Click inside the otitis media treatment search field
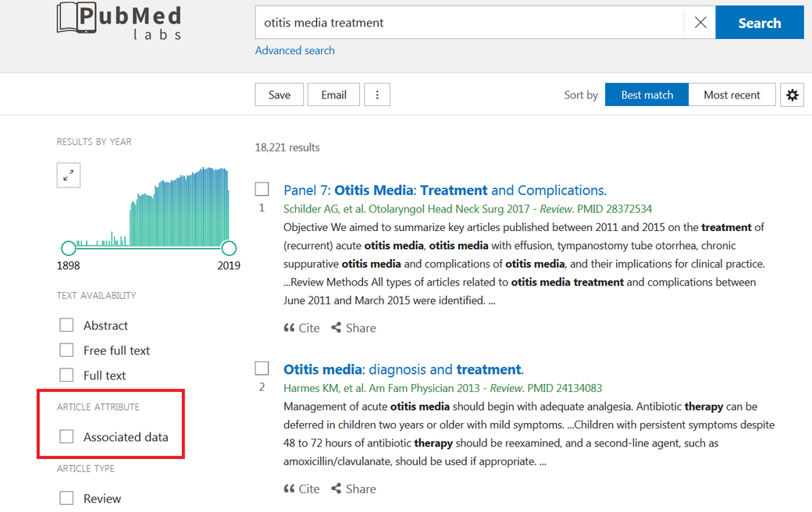The height and width of the screenshot is (512, 812). [468, 23]
